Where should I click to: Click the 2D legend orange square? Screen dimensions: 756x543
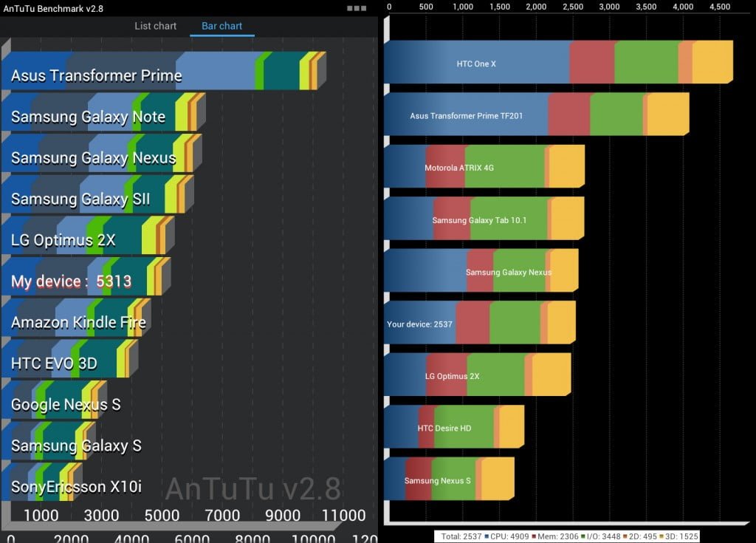coord(624,537)
